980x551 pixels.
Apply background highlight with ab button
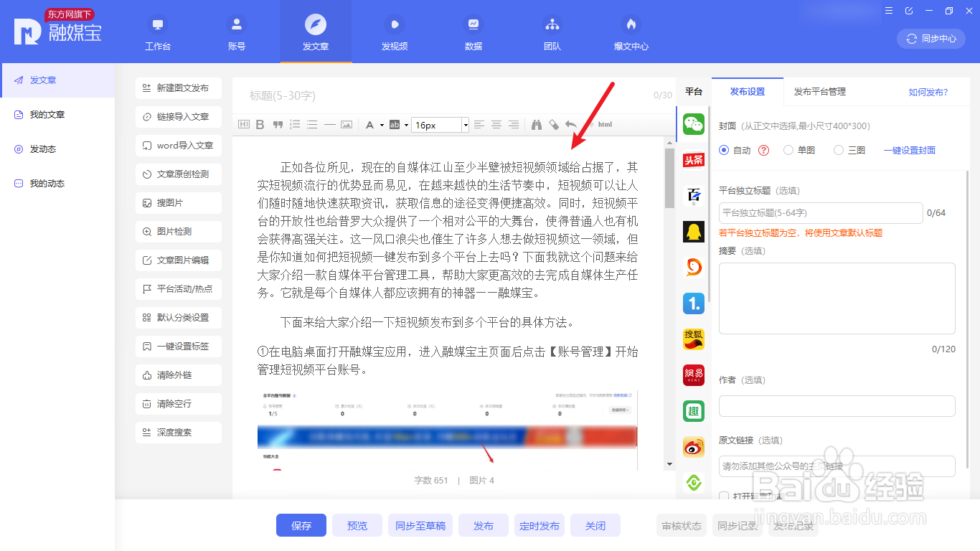(x=394, y=125)
